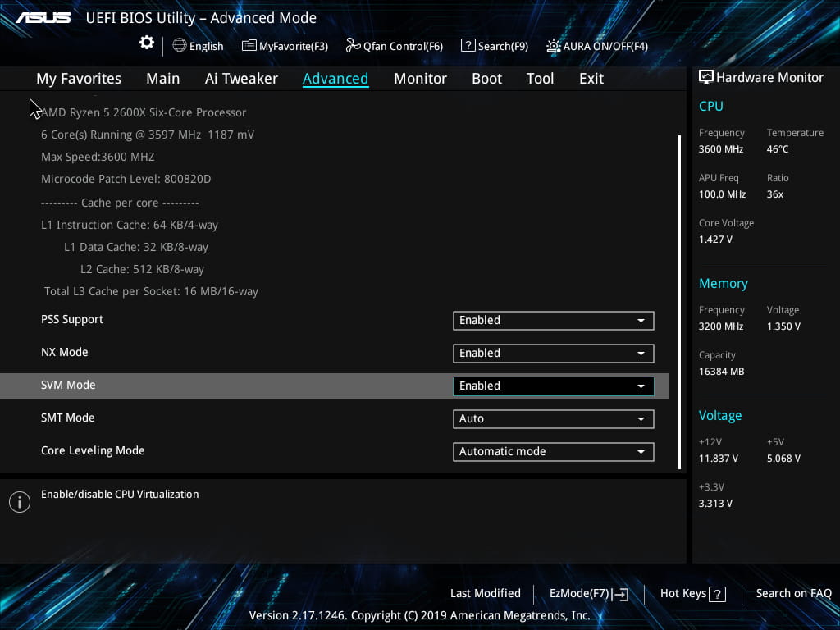This screenshot has width=840, height=630.
Task: Click the info icon beside the help text
Action: tap(20, 502)
